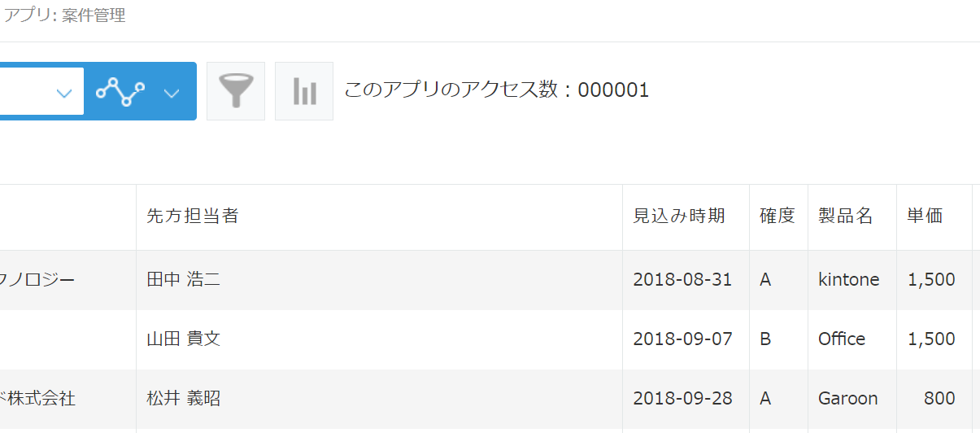980x433 pixels.
Task: Select the 山田 貴文 contact cell
Action: 184,339
